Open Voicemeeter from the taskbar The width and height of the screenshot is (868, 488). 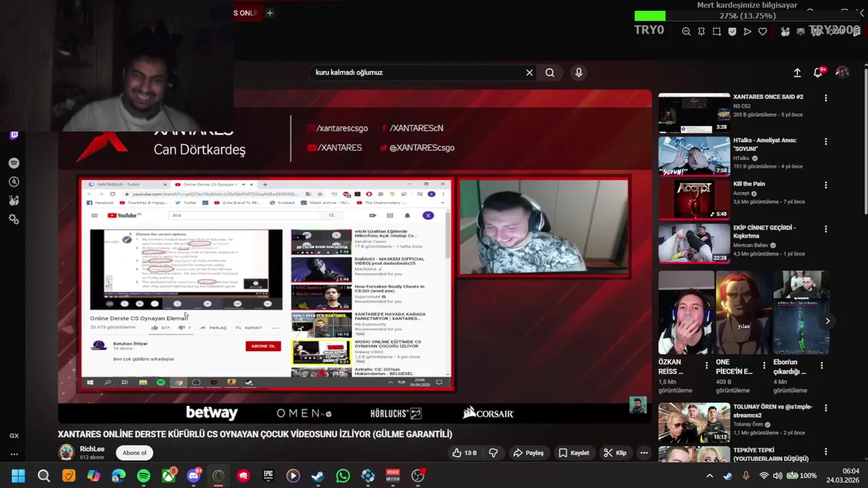[x=393, y=476]
